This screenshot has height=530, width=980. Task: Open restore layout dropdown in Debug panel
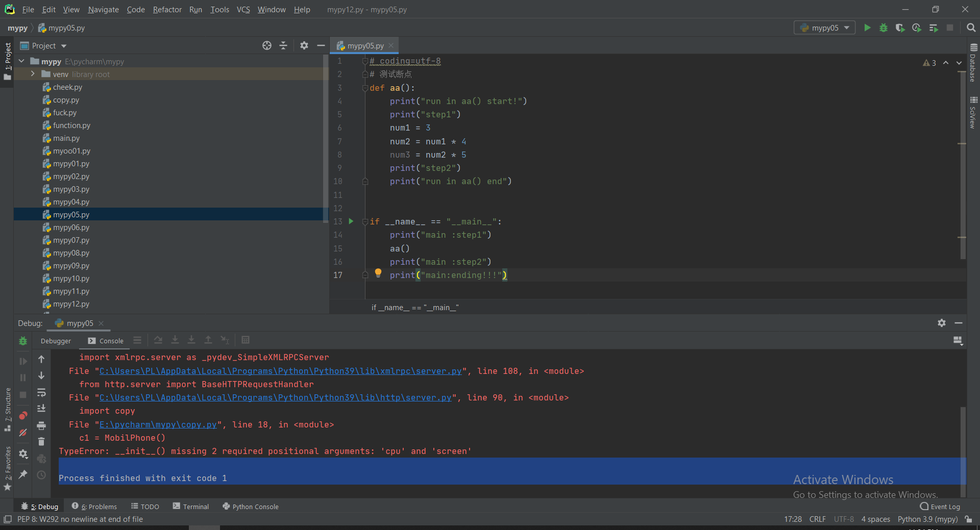click(958, 340)
